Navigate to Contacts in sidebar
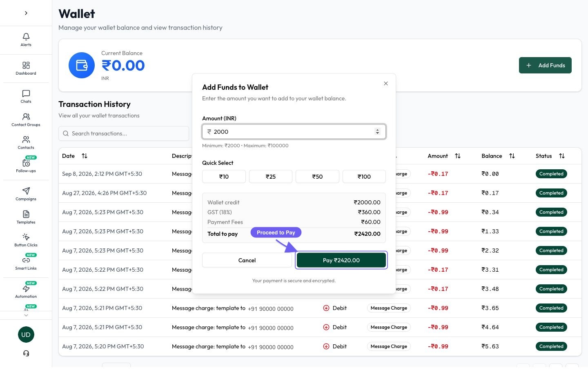The height and width of the screenshot is (370, 588). coord(26,143)
